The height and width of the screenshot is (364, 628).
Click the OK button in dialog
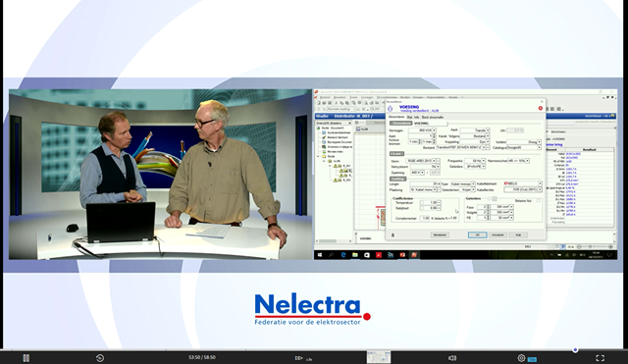point(478,235)
